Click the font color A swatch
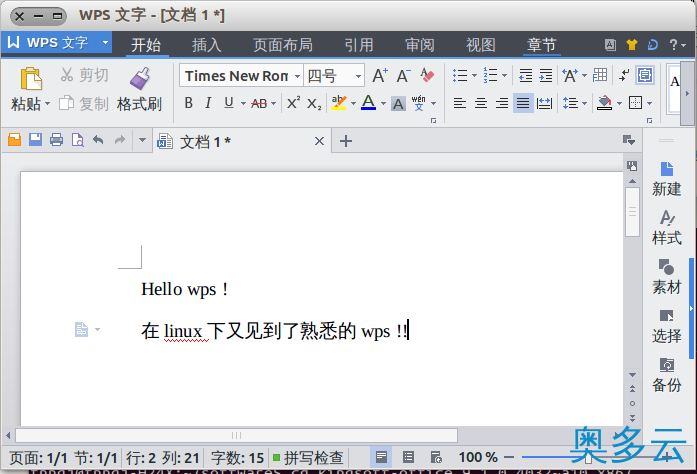Screen dimensions: 697x474 coord(368,103)
